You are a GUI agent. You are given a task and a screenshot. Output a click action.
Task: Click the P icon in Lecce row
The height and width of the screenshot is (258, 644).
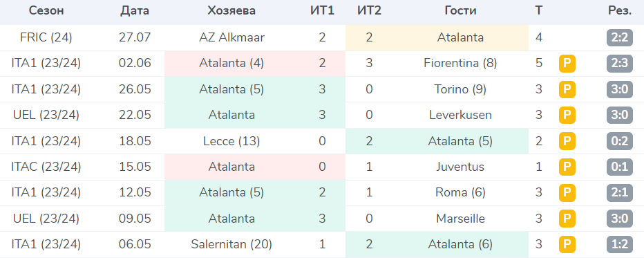(x=567, y=141)
